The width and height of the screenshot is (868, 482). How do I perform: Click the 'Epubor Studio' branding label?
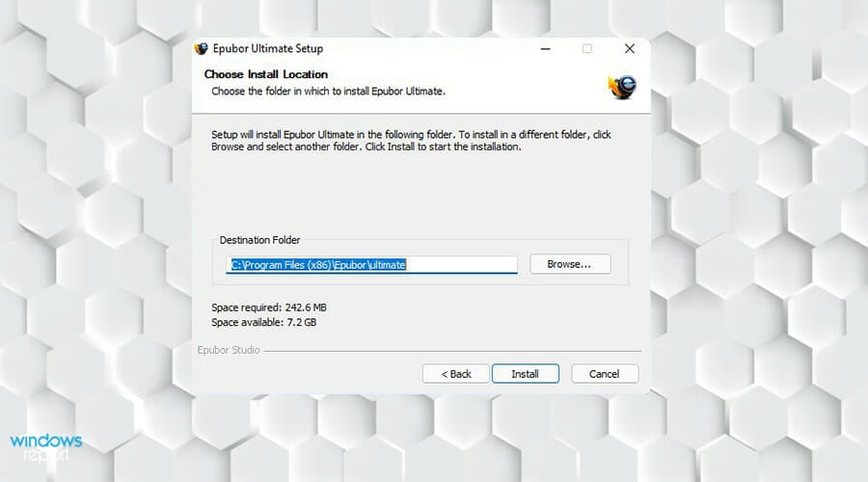click(229, 350)
